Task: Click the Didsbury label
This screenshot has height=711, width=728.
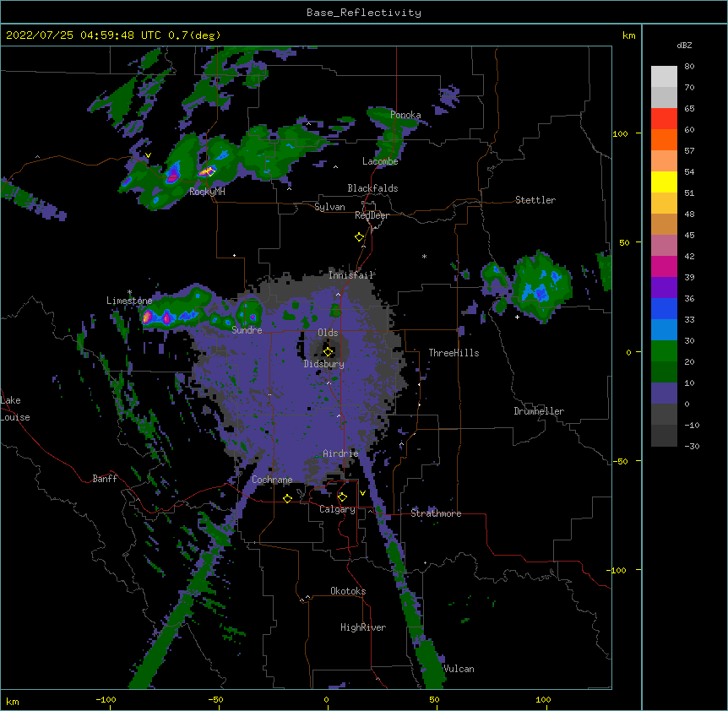Action: [324, 364]
